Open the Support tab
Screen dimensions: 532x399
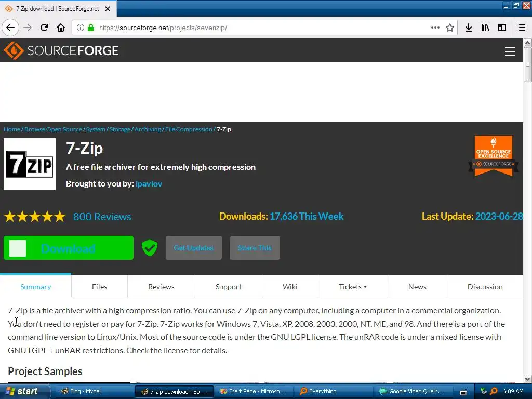point(229,287)
